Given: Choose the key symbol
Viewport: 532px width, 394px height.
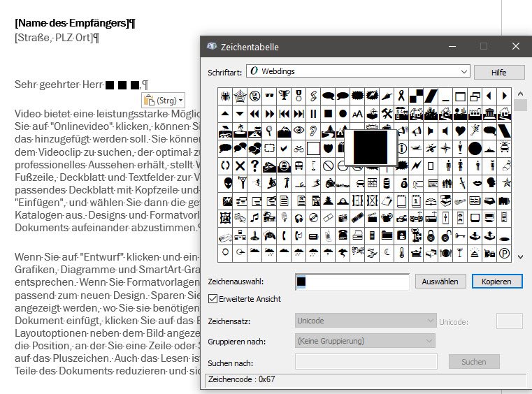Looking at the screenshot, I should (460, 235).
